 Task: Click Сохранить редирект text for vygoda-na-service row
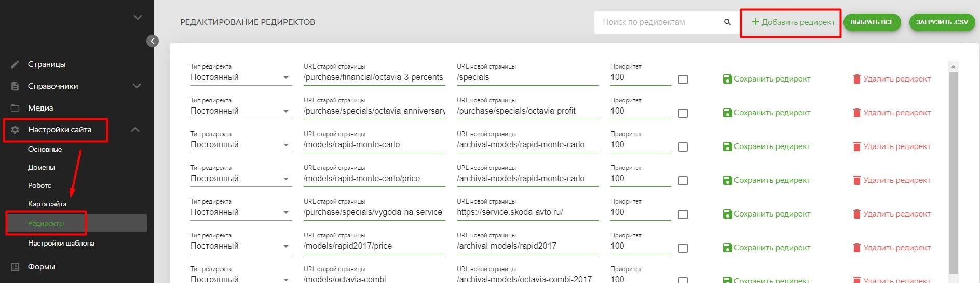coord(772,214)
